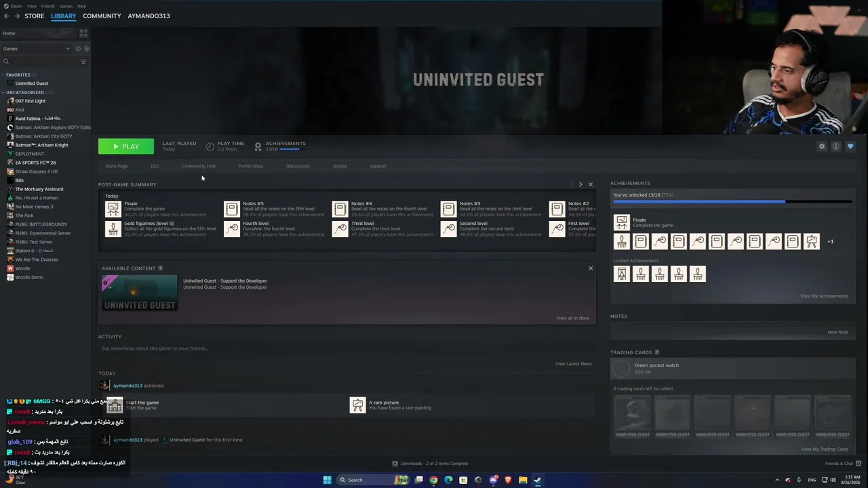Dismiss the Available Content panel
Screen dimensions: 868x488
591,268
